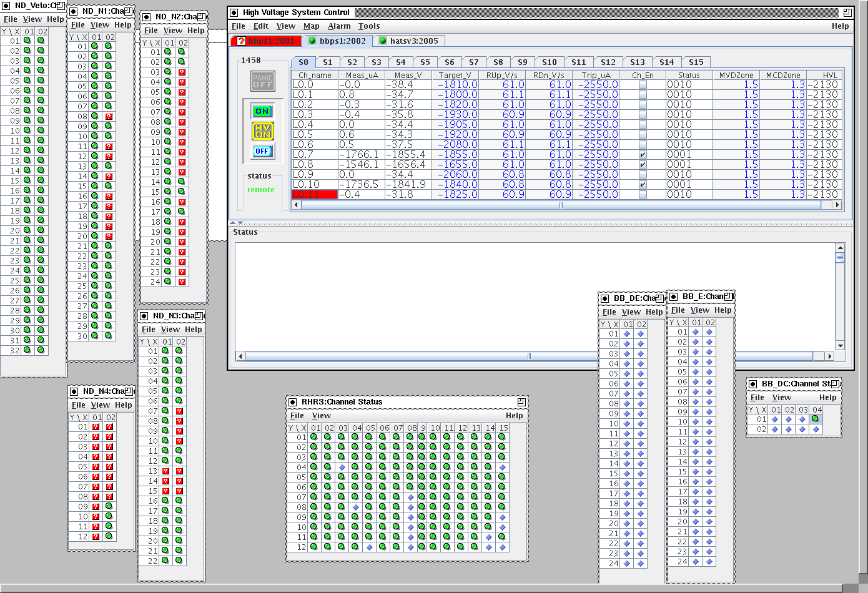868x593 pixels.
Task: Click the Trip_uA column header
Action: pyautogui.click(x=596, y=75)
